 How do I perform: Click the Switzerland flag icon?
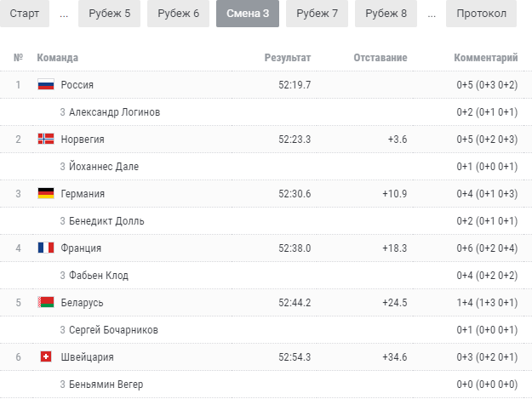click(46, 356)
